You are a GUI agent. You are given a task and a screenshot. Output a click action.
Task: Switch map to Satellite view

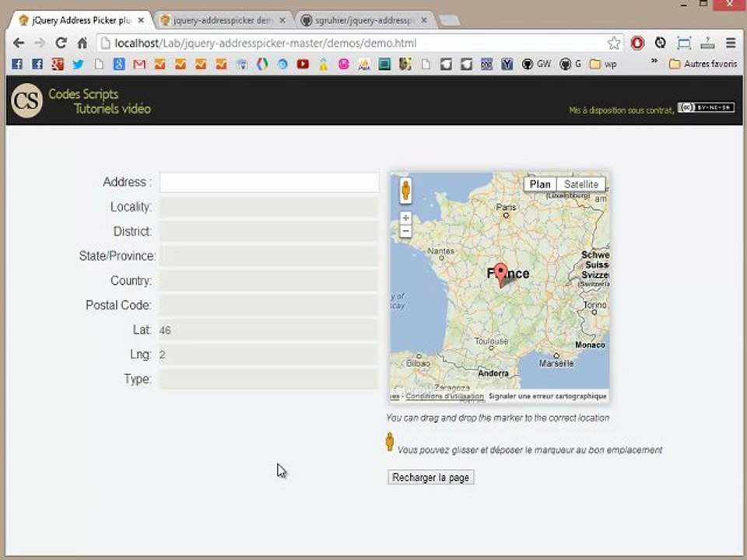[x=581, y=184]
